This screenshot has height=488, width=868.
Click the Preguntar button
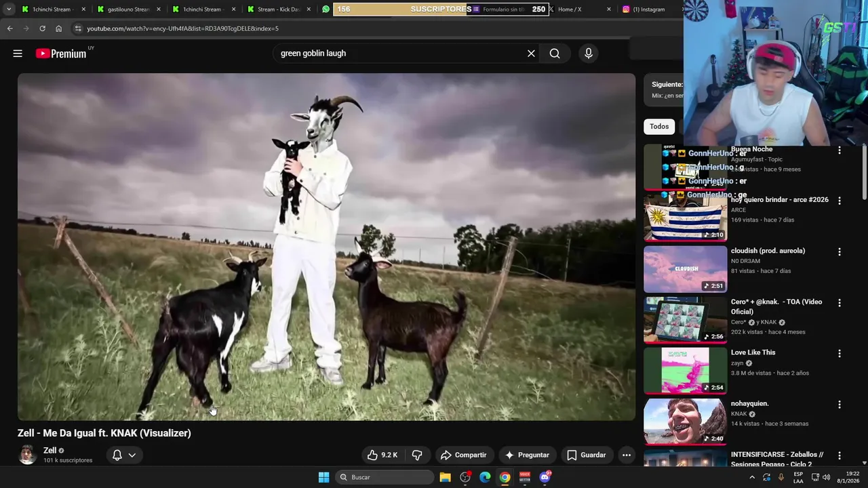[x=527, y=455]
